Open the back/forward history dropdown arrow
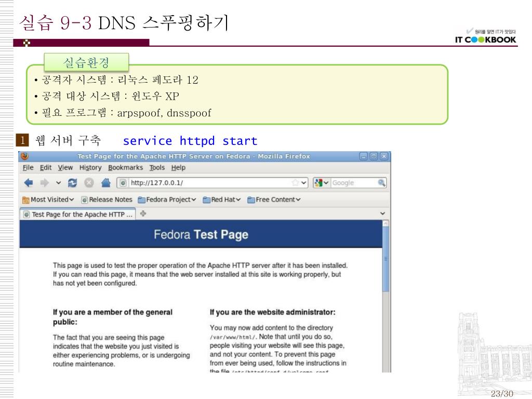This screenshot has height=399, width=532. click(58, 183)
